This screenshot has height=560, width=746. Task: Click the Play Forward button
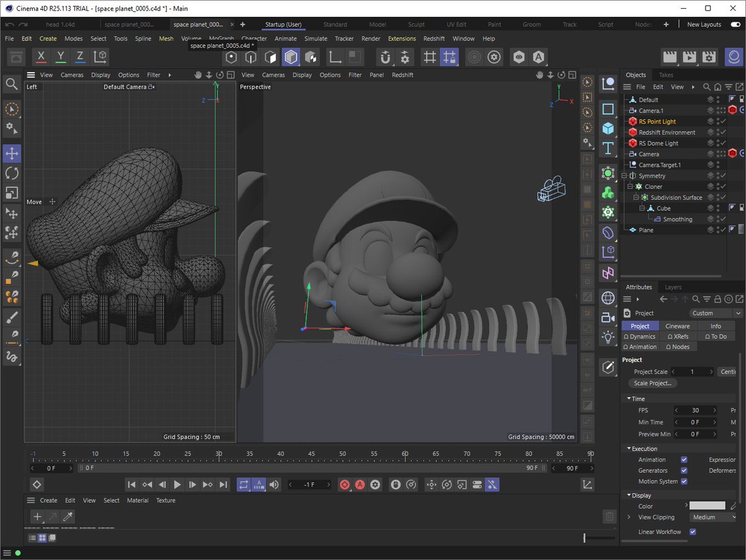click(x=177, y=484)
